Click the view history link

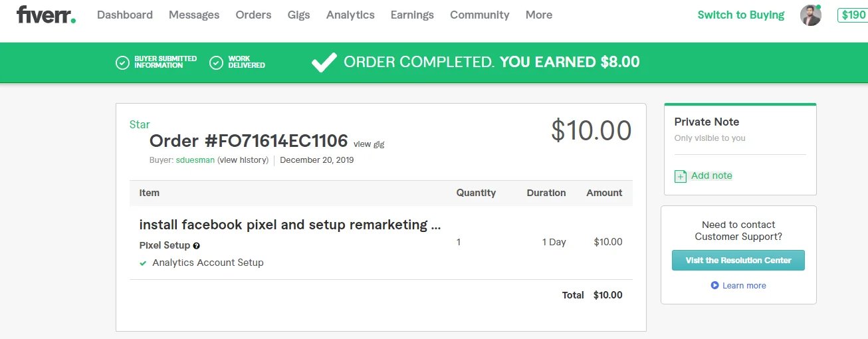tap(243, 160)
